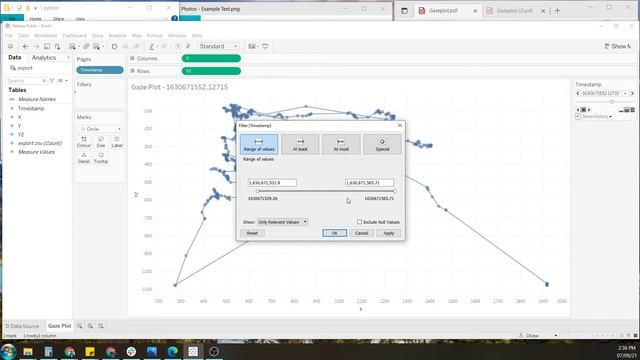Select the At least filter option
The height and width of the screenshot is (360, 640).
click(x=300, y=144)
